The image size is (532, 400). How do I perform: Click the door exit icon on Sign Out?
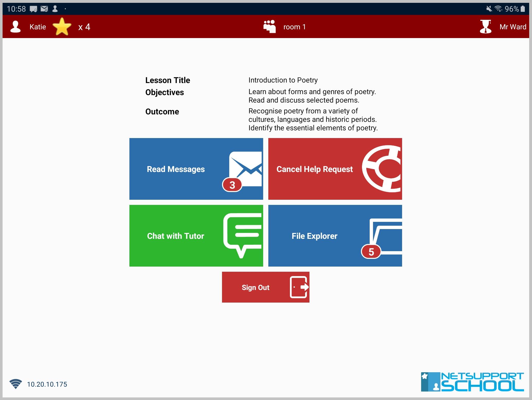tap(299, 287)
